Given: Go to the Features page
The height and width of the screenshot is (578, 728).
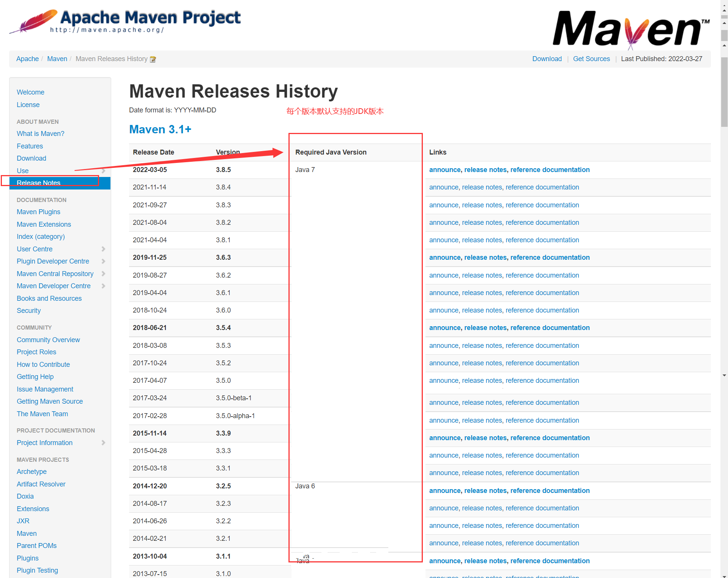Looking at the screenshot, I should [x=30, y=146].
